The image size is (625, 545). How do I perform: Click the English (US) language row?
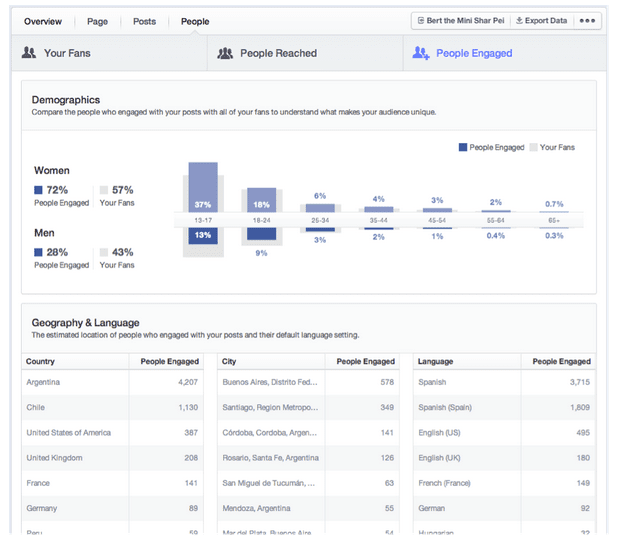439,433
